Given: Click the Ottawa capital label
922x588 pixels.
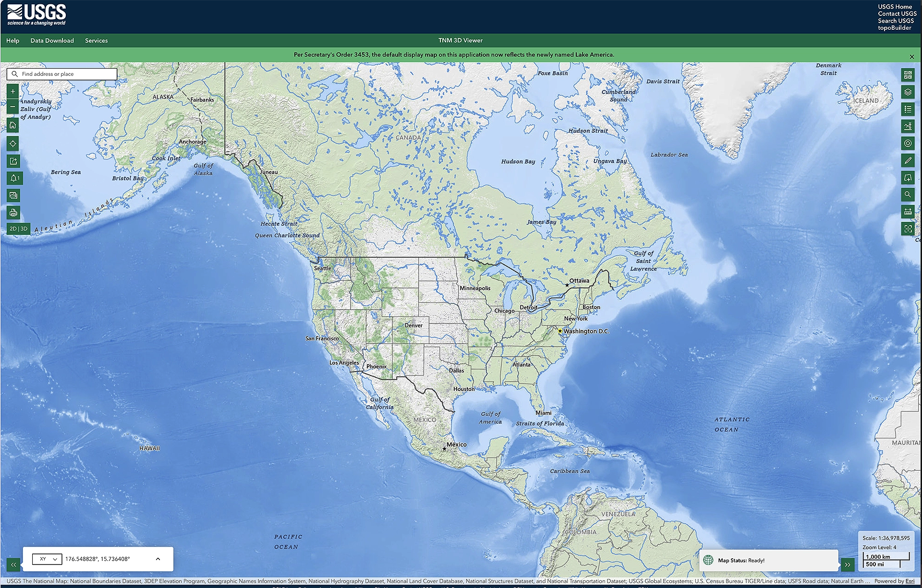Looking at the screenshot, I should click(579, 281).
